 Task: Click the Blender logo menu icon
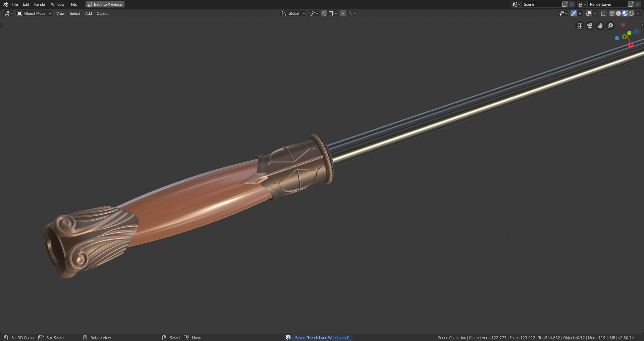click(x=6, y=4)
